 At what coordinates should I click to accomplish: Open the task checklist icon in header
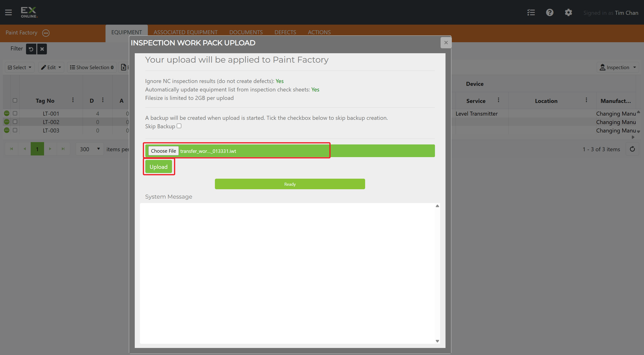[531, 12]
